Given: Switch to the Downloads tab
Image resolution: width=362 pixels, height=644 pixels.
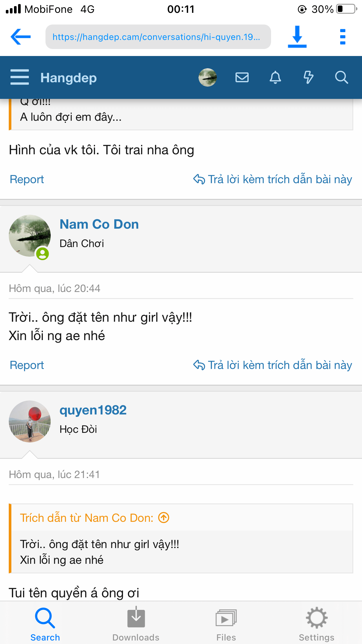Looking at the screenshot, I should [x=136, y=624].
